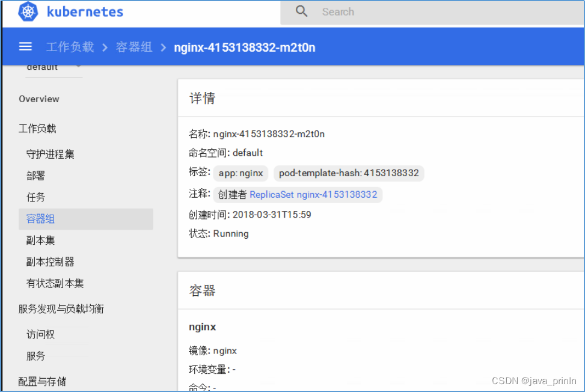Click the nginx-4153138332-m2t0n breadcrumb title
Viewport: 585px width, 392px height.
click(x=245, y=47)
